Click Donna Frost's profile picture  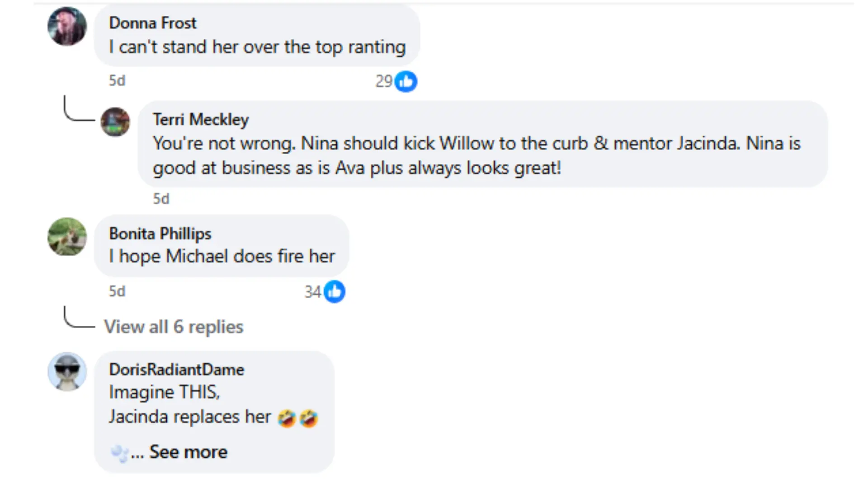tap(67, 26)
